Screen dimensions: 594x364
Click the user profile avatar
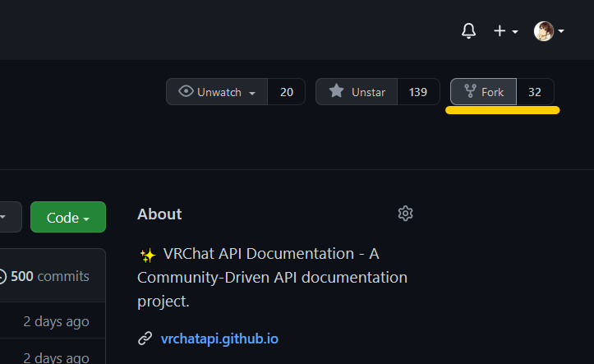543,31
